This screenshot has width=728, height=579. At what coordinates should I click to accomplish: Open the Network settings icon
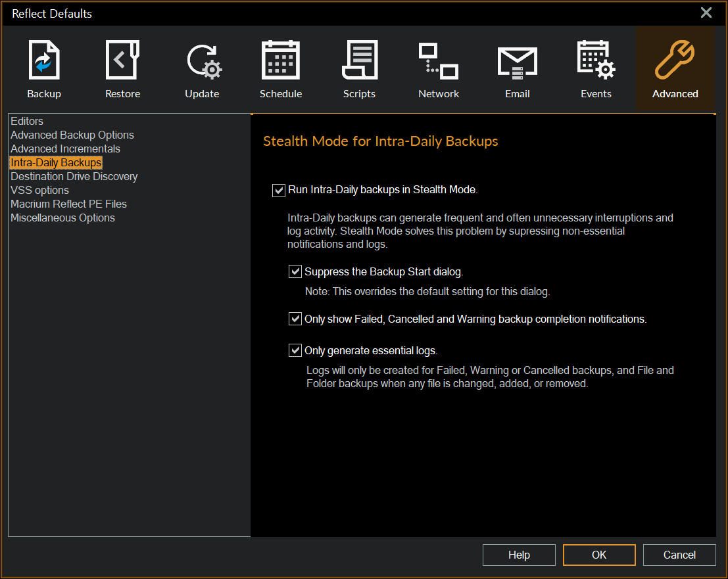coord(438,68)
